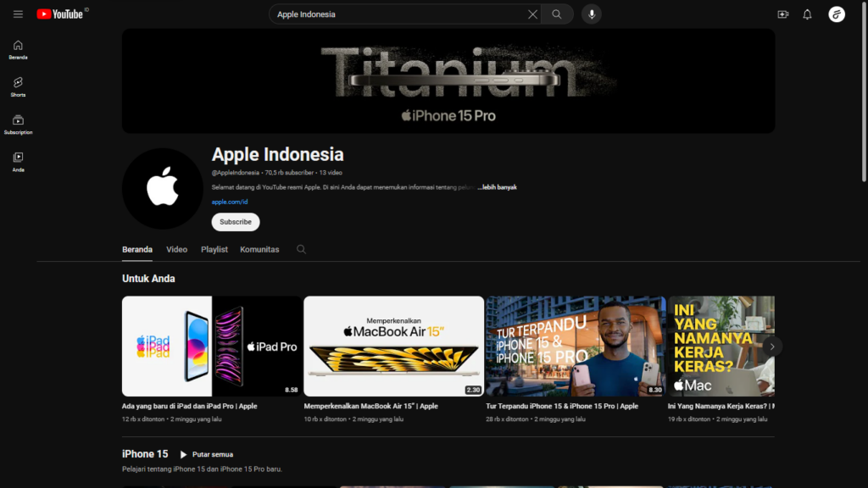Image resolution: width=868 pixels, height=488 pixels.
Task: Click the Apple Indonesia channel name
Action: pyautogui.click(x=277, y=155)
